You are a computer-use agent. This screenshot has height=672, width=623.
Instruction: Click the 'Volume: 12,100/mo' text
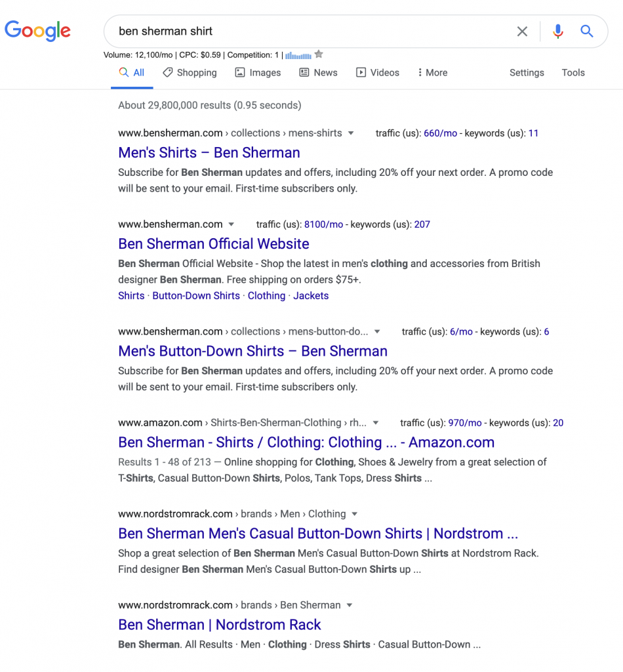[x=138, y=55]
